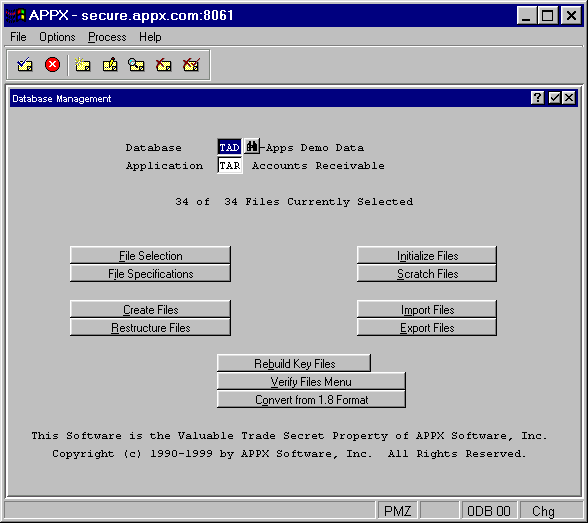Click the Scratch Files button
The height and width of the screenshot is (523, 588).
pyautogui.click(x=427, y=273)
